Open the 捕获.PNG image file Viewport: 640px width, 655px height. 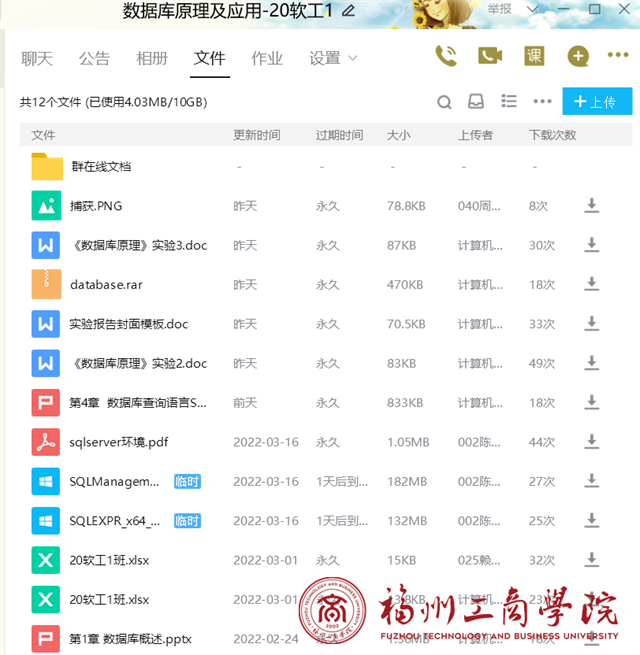point(96,206)
